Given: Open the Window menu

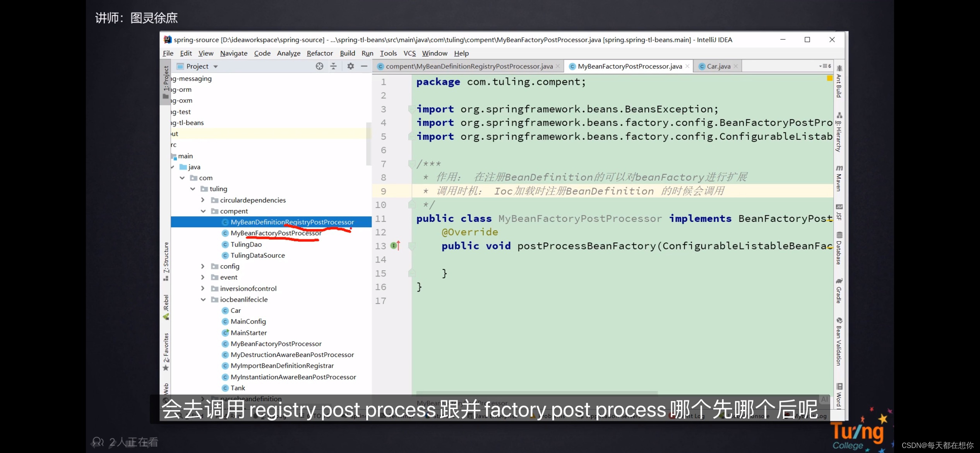Looking at the screenshot, I should click(x=435, y=53).
